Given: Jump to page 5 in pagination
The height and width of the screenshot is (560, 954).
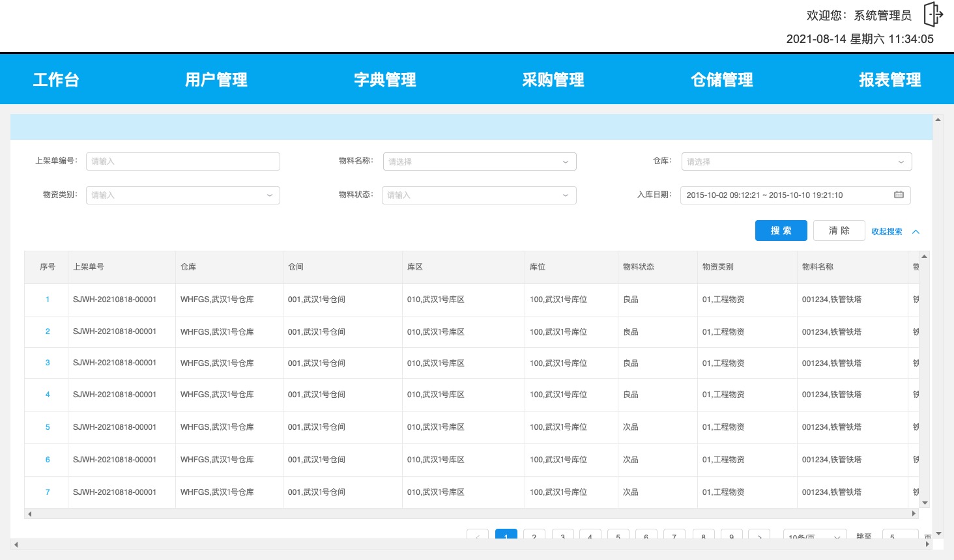Looking at the screenshot, I should coord(618,537).
